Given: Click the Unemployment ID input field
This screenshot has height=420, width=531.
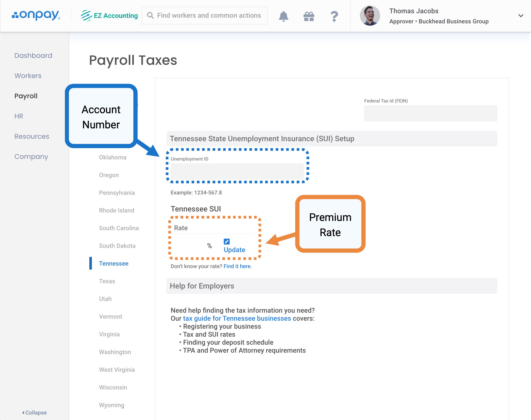Looking at the screenshot, I should click(237, 171).
